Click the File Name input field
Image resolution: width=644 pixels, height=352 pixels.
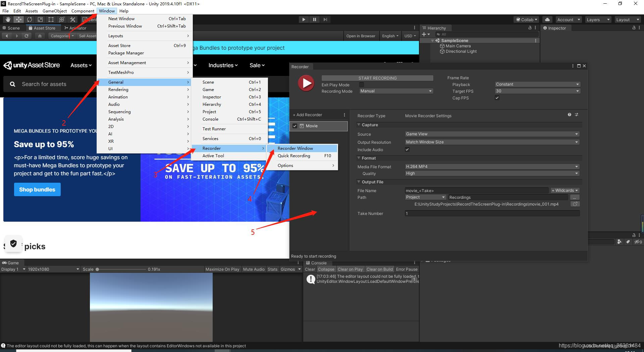(477, 190)
